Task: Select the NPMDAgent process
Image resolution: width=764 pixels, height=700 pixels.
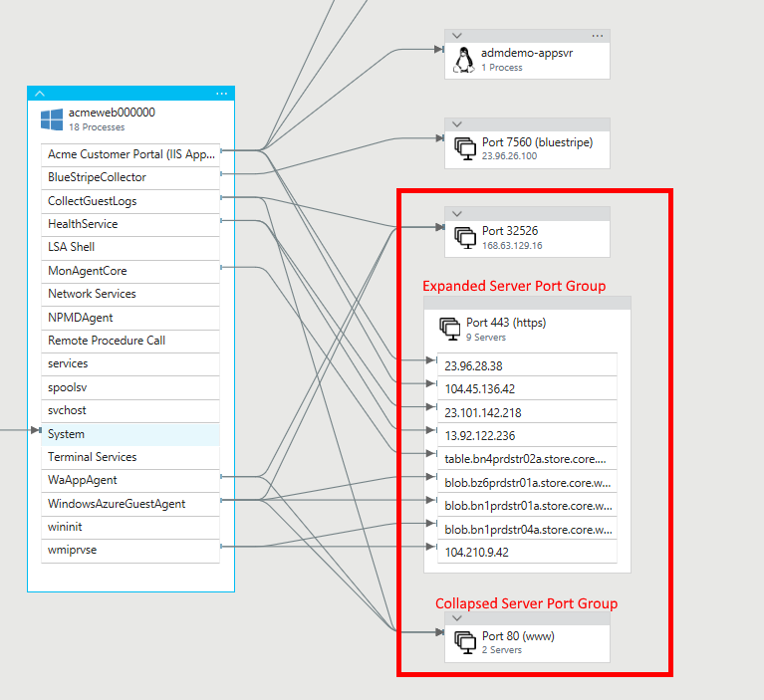Action: [130, 318]
